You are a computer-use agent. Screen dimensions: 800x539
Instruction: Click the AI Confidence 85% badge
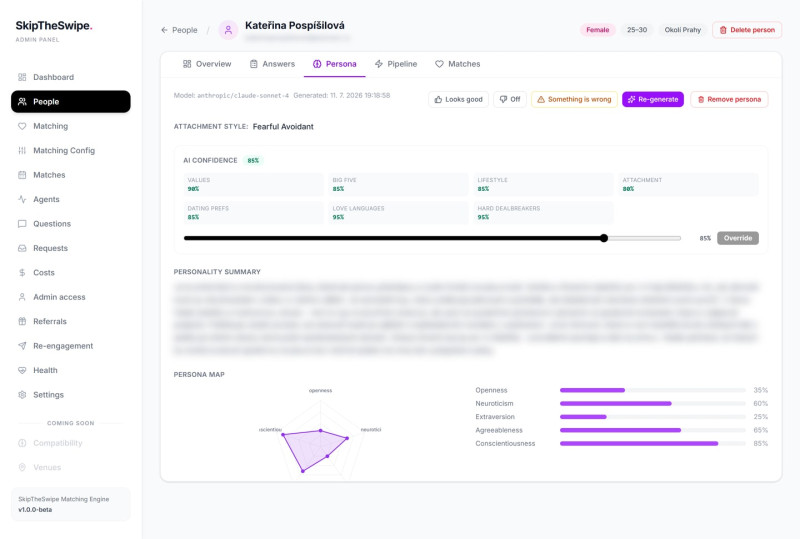coord(253,161)
